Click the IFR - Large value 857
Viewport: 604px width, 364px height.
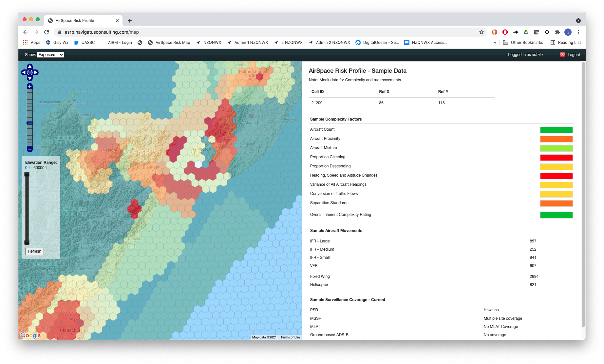click(x=533, y=241)
